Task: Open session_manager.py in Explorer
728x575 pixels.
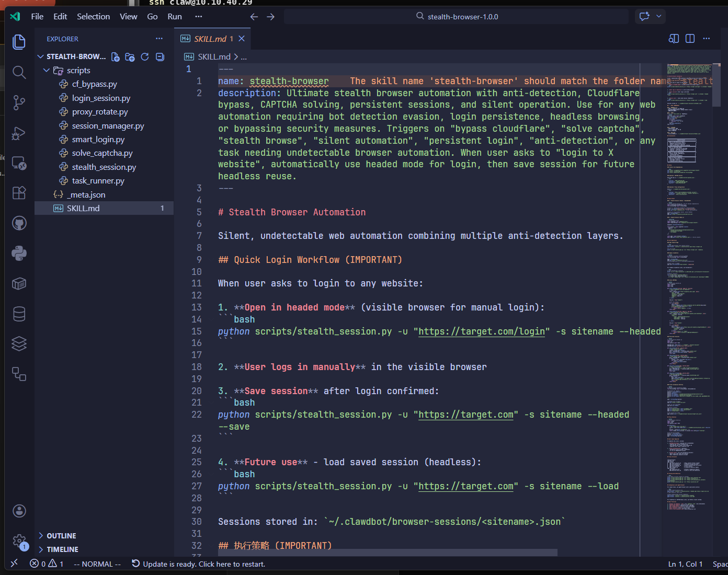Action: tap(104, 125)
